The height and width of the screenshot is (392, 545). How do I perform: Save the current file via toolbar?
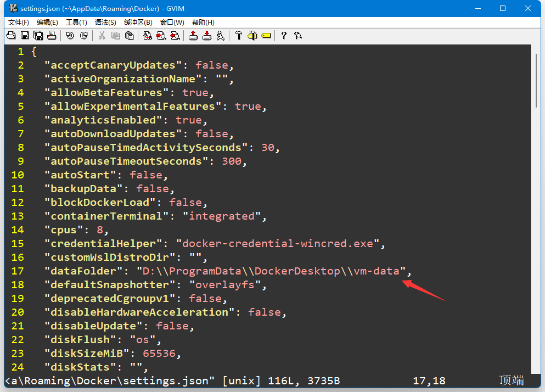click(x=25, y=36)
